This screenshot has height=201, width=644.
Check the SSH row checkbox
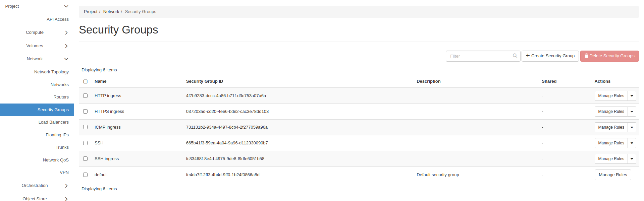coord(86,143)
